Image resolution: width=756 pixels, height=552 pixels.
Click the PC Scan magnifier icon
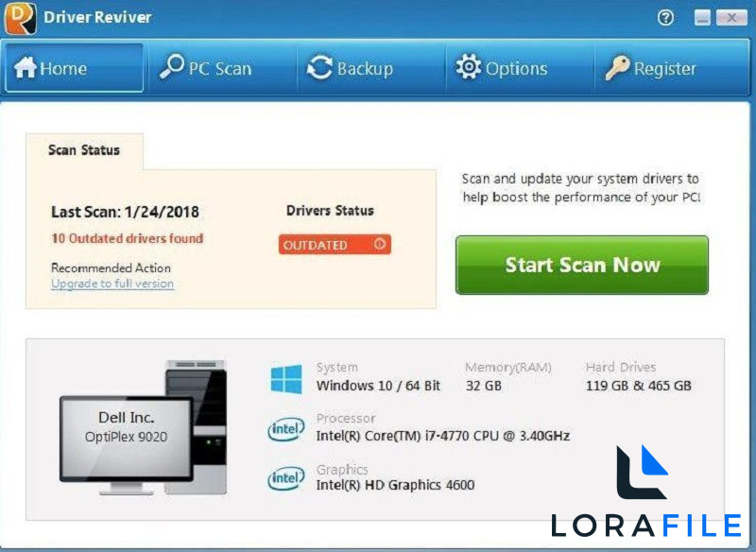click(172, 66)
